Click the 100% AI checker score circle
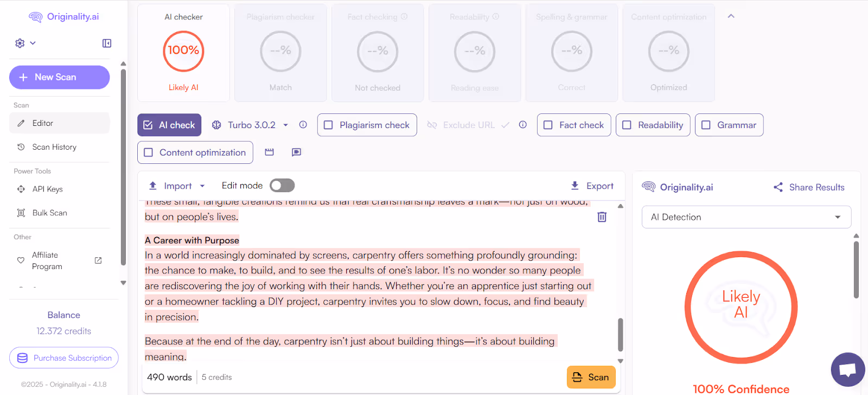 183,51
